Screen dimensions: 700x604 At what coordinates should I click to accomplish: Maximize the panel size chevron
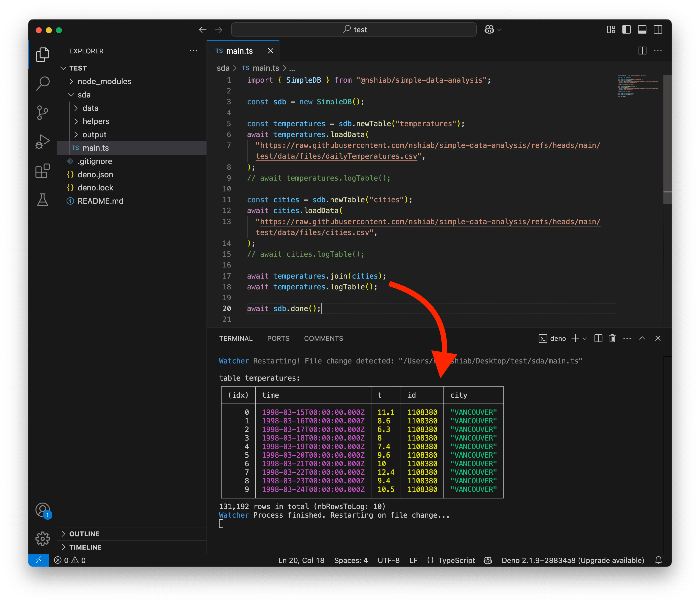click(x=642, y=338)
